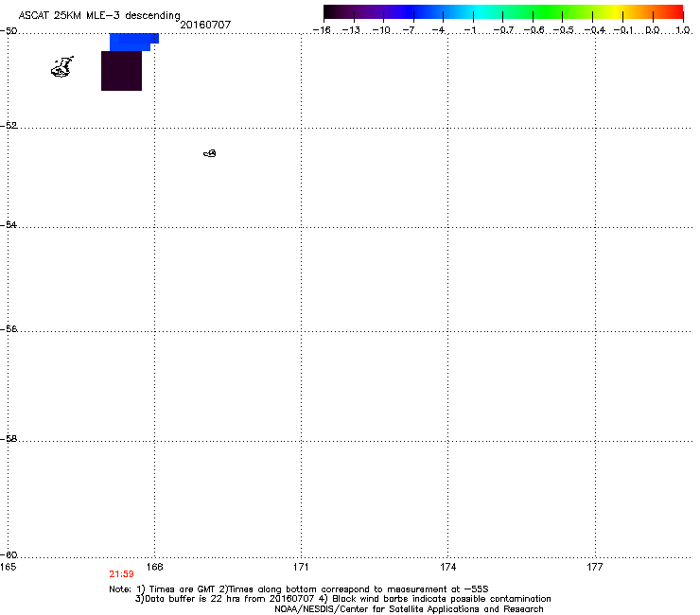Click the "-0.5" color scale label
This screenshot has width=700, height=615.
[x=563, y=30]
